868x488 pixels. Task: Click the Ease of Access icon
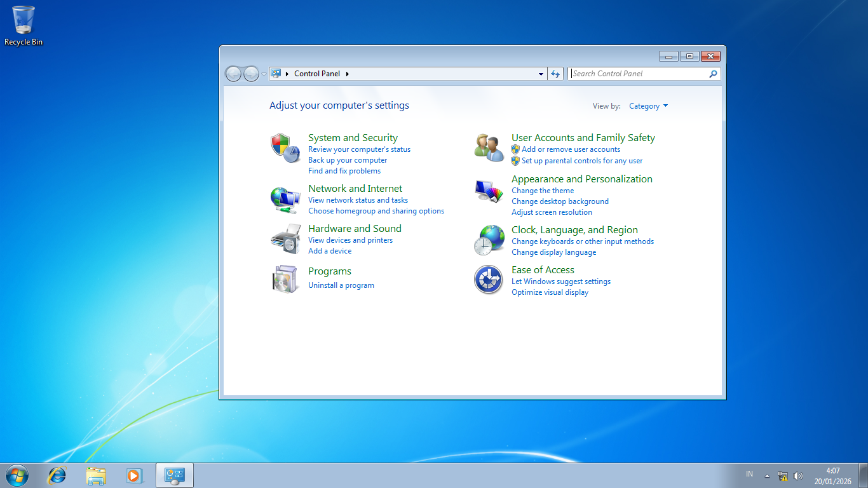[489, 280]
